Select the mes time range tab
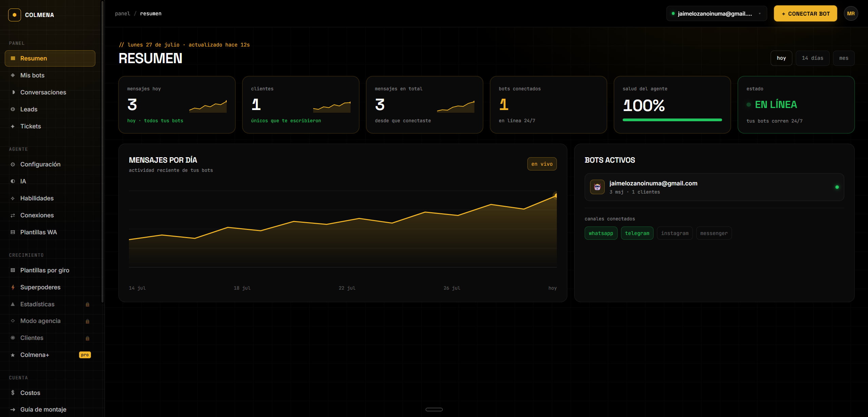Image resolution: width=868 pixels, height=417 pixels. click(x=844, y=58)
